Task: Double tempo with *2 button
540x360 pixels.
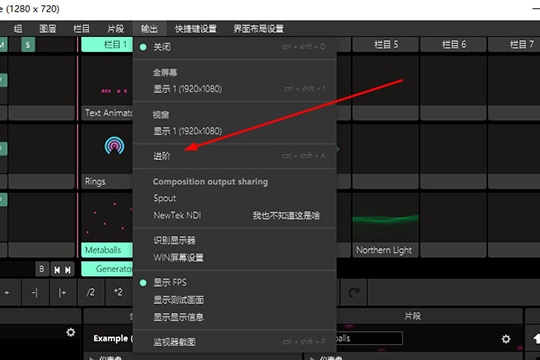Action: 118,292
